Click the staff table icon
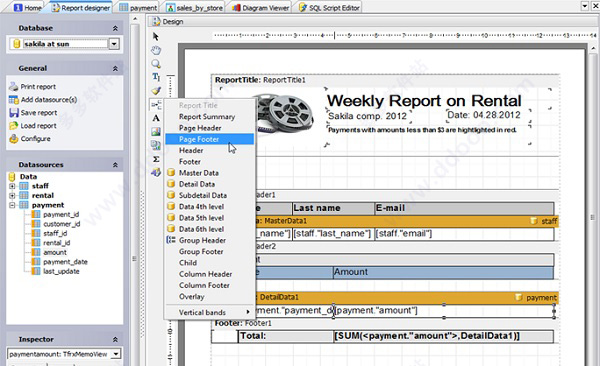 [24, 186]
